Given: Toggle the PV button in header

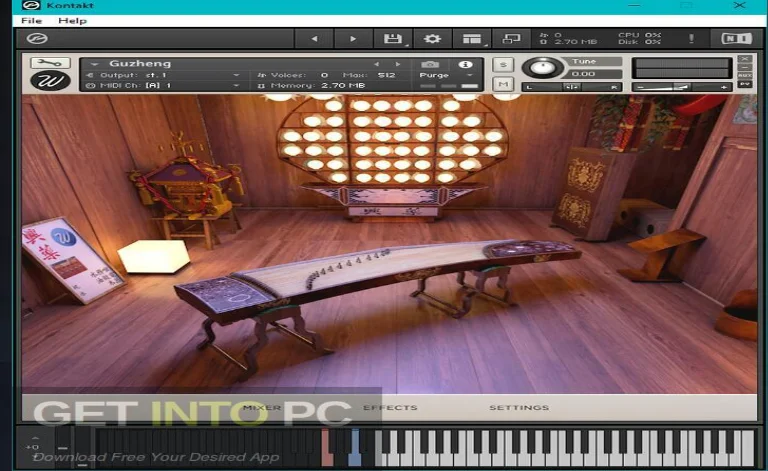Looking at the screenshot, I should tap(744, 84).
